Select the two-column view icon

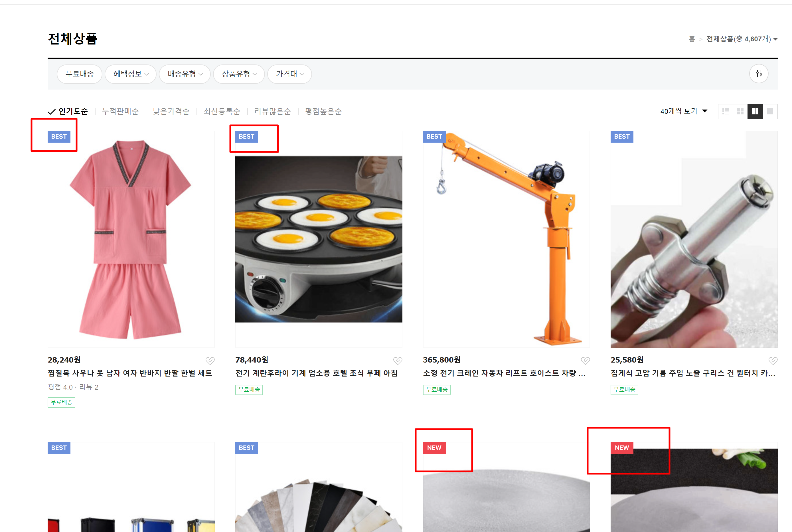pos(755,111)
